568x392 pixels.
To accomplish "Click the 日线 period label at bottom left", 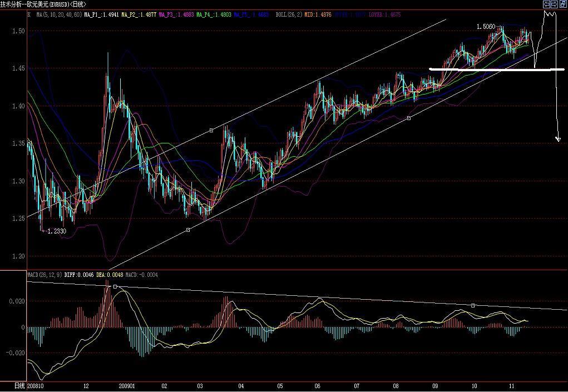I will (x=19, y=385).
